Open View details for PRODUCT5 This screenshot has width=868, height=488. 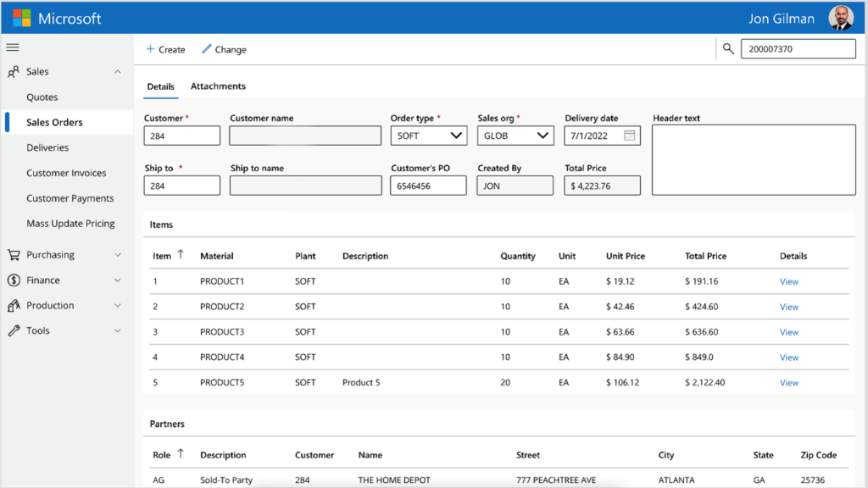tap(788, 382)
